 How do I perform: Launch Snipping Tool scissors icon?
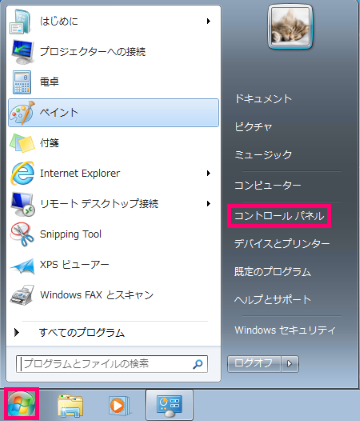[x=22, y=234]
